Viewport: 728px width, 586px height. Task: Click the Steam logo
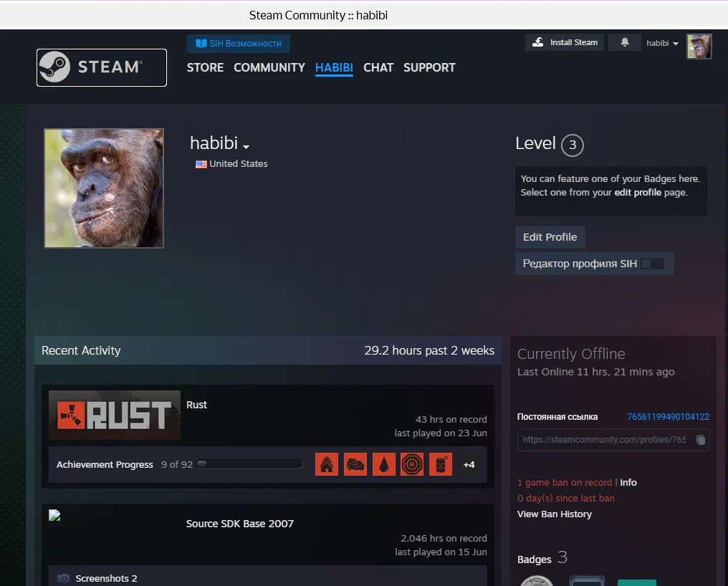[x=101, y=67]
